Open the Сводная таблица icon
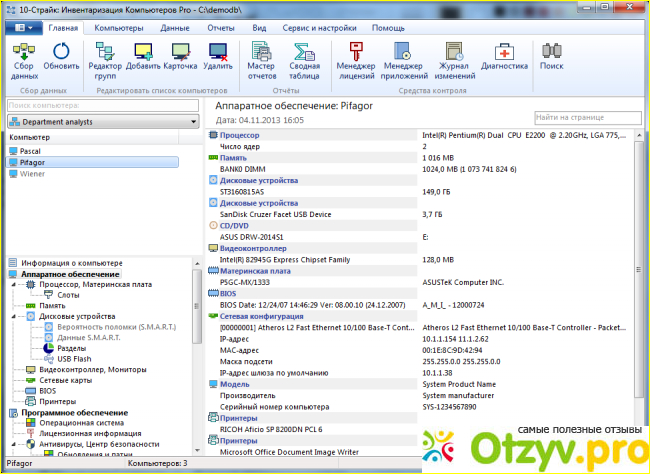Image resolution: width=650 pixels, height=474 pixels. (305, 58)
